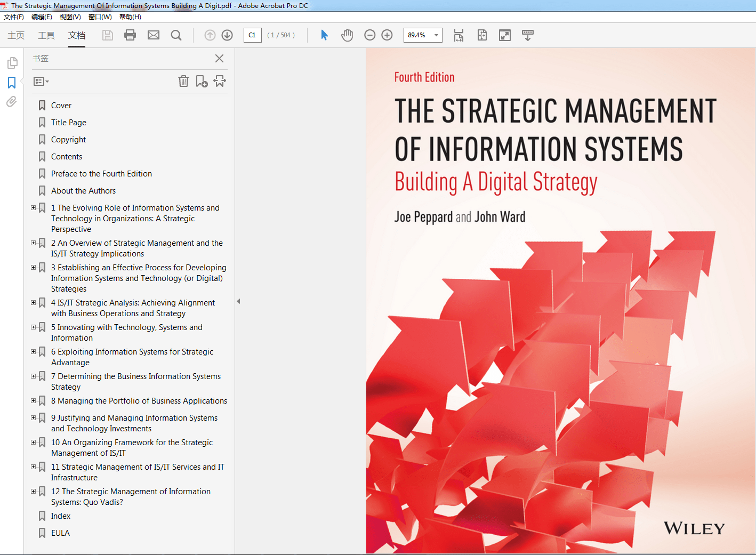Delete selected bookmark with trash icon
This screenshot has height=555, width=756.
pyautogui.click(x=183, y=81)
